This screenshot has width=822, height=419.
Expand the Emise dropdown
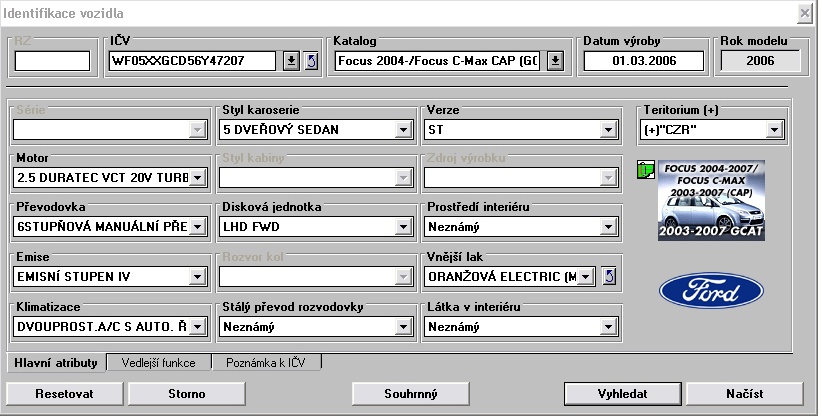pos(197,276)
